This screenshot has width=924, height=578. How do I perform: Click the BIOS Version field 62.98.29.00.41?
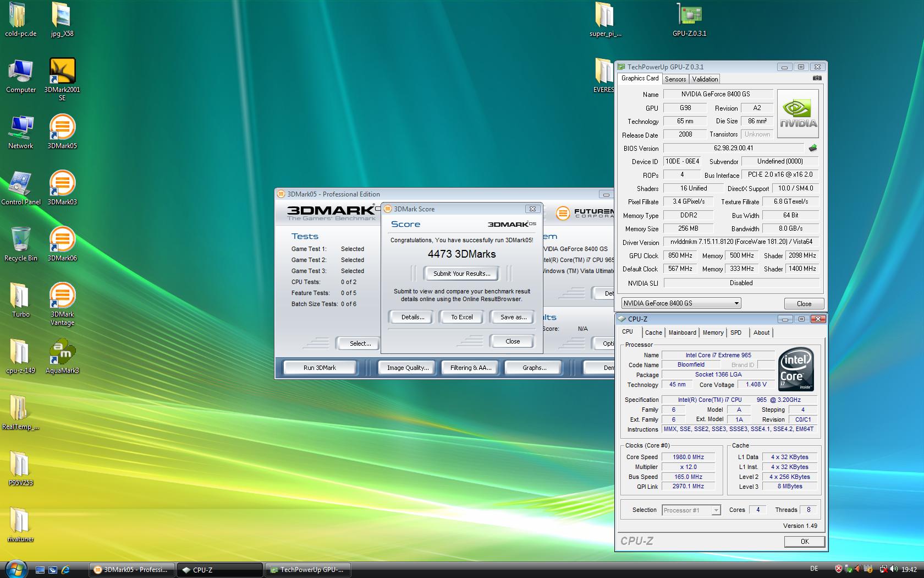point(734,148)
